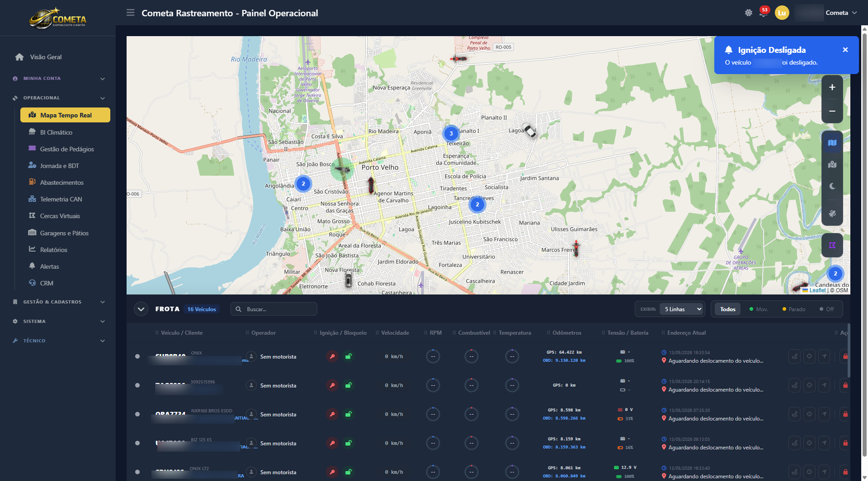Filter fleet by Mov. status
The width and height of the screenshot is (868, 481).
click(759, 309)
